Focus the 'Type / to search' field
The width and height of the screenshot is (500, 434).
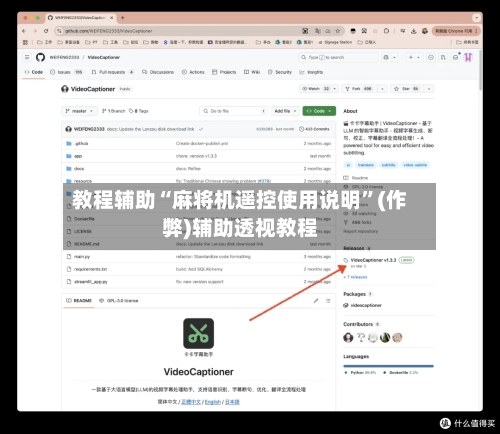(338, 57)
